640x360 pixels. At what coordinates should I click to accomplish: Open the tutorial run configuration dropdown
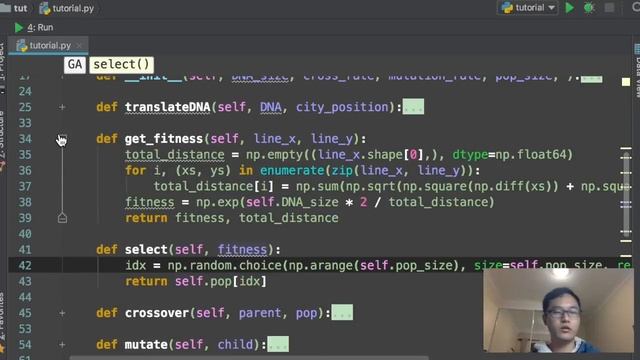click(527, 8)
